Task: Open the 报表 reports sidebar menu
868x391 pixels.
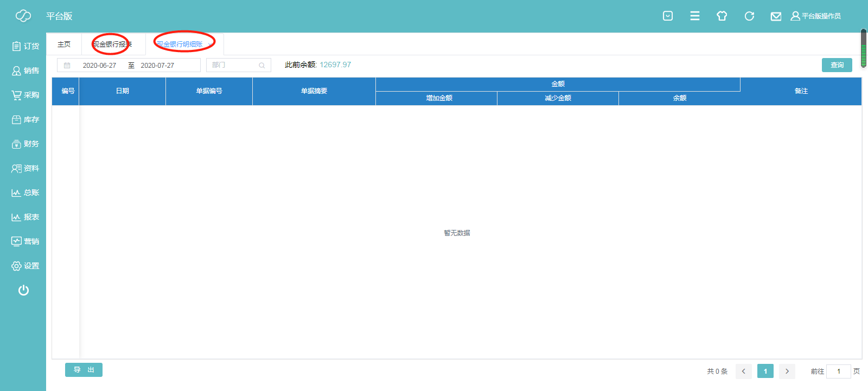Action: point(25,217)
